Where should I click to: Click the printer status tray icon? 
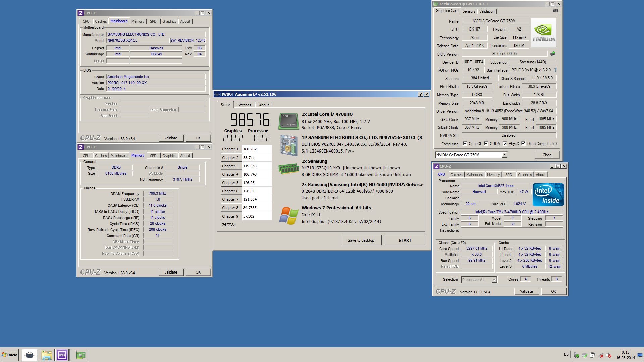pos(585,355)
